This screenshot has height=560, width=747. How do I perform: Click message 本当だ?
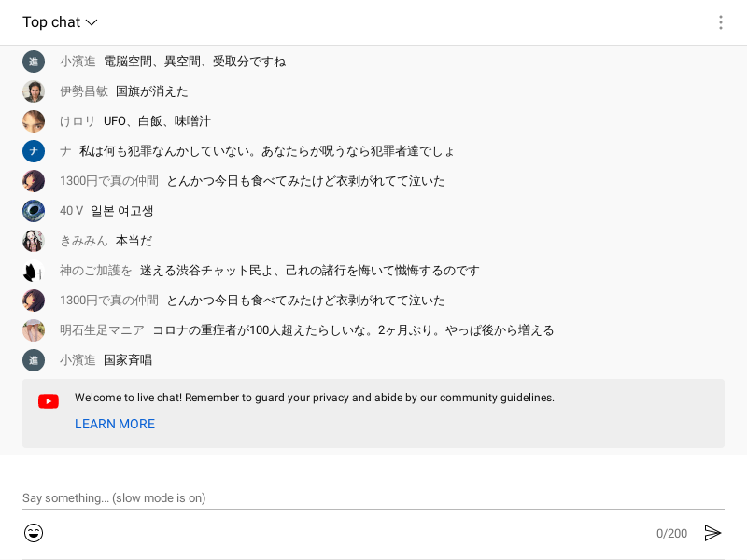134,241
